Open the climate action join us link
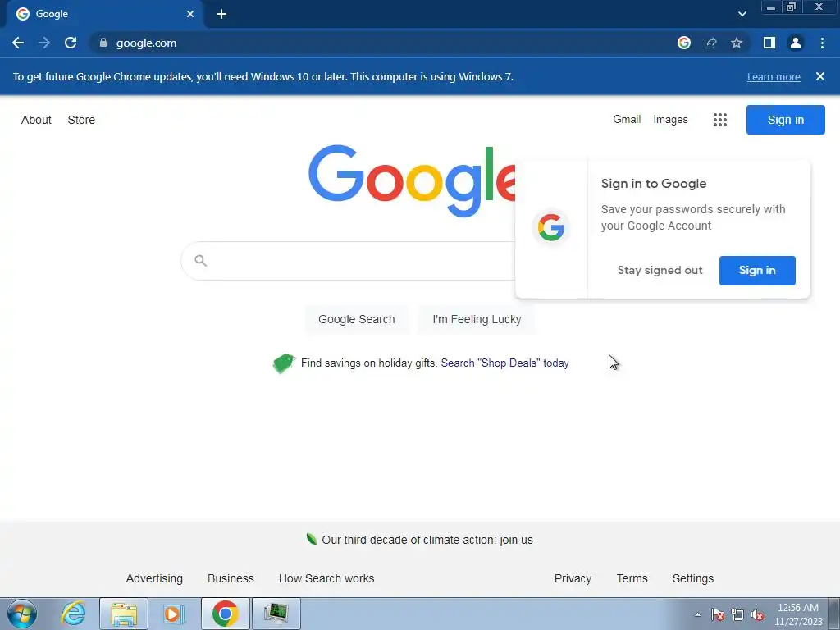Image resolution: width=840 pixels, height=630 pixels. 427,540
